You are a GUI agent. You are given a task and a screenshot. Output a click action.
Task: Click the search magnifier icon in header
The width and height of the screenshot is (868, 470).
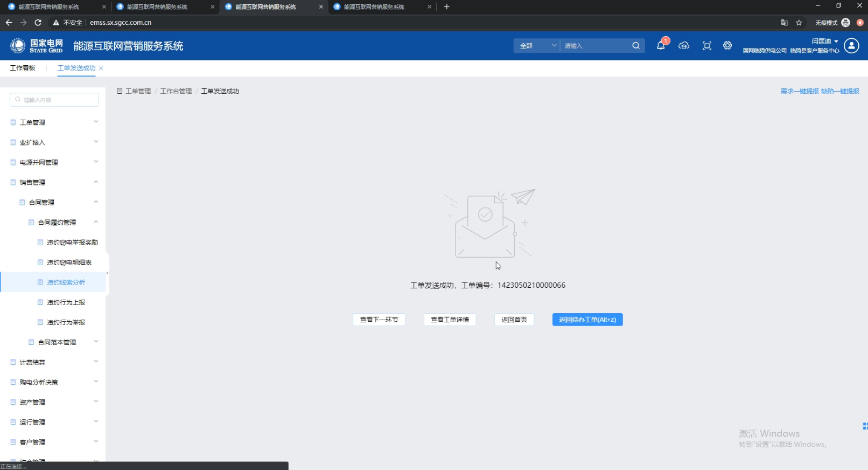pyautogui.click(x=636, y=46)
